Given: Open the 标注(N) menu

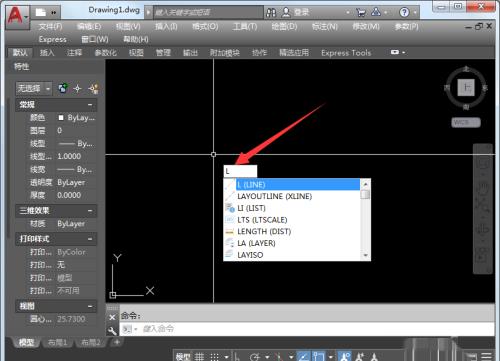Looking at the screenshot, I should tap(325, 26).
